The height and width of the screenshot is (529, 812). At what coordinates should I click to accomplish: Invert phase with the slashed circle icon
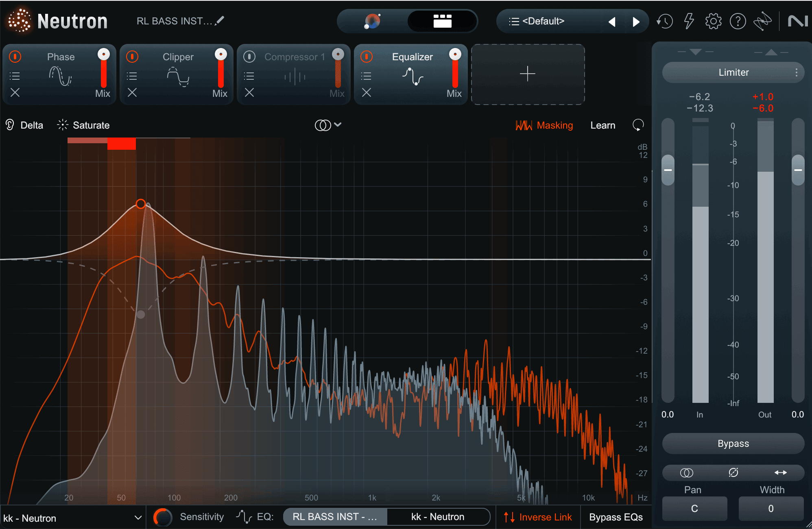pos(733,472)
